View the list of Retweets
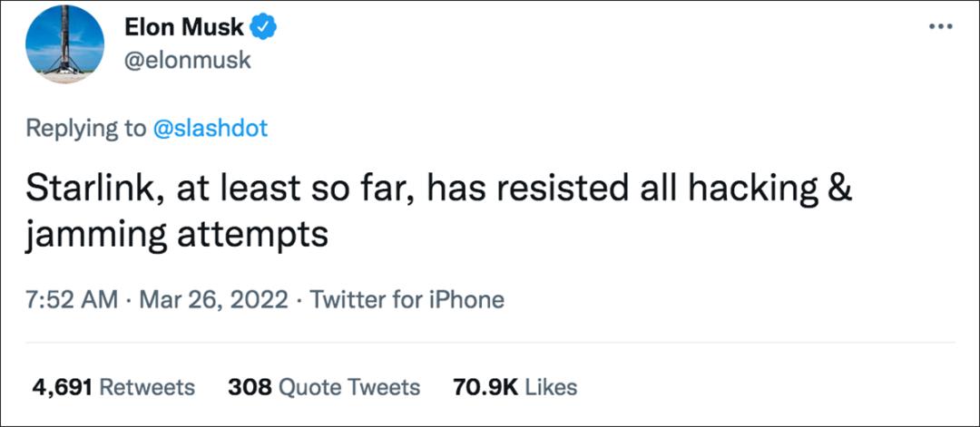 (146, 387)
